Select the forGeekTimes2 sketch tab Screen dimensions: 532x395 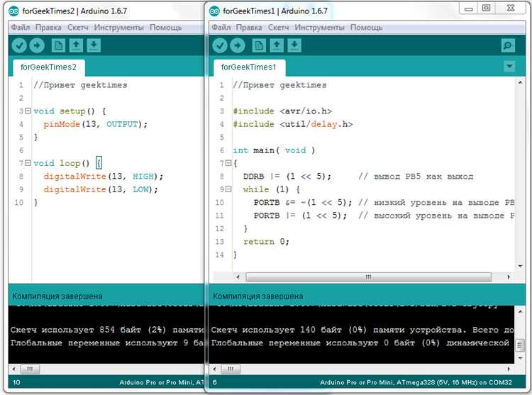pos(48,67)
